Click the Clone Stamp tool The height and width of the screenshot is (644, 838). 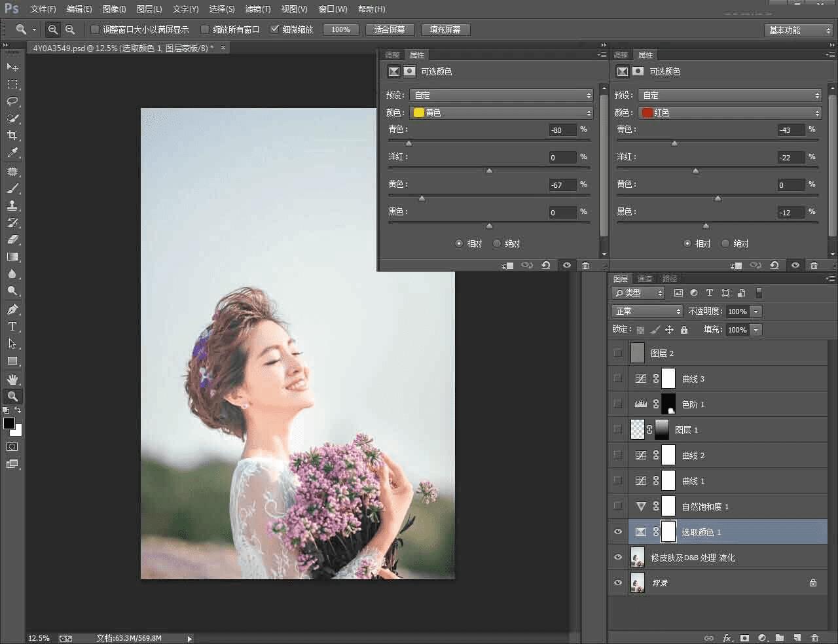(x=12, y=206)
